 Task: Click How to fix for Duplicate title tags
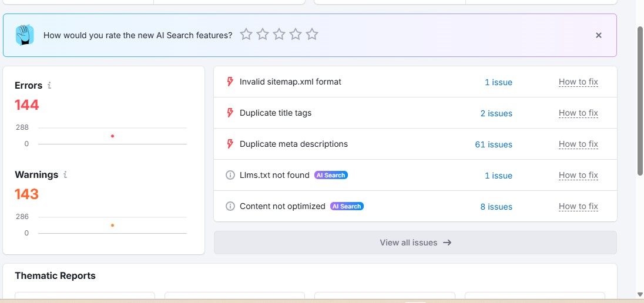pos(578,113)
